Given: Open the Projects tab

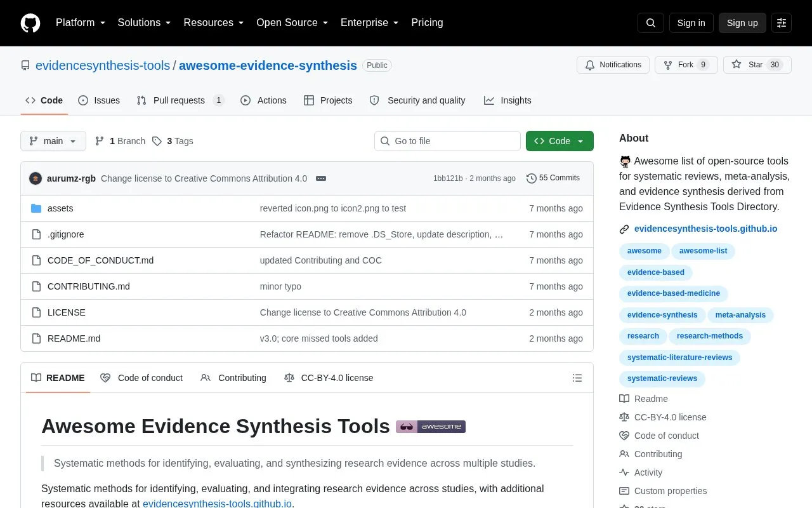Looking at the screenshot, I should tap(328, 100).
